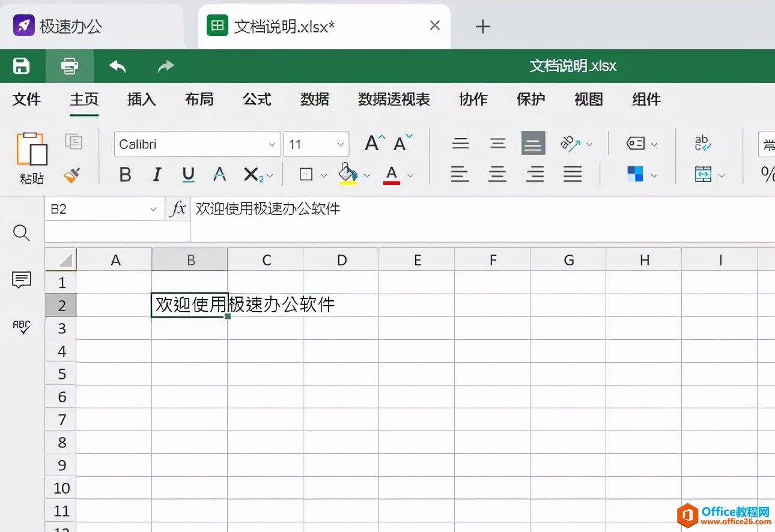This screenshot has height=532, width=775.
Task: Toggle strikethrough text formatting
Action: click(x=220, y=175)
